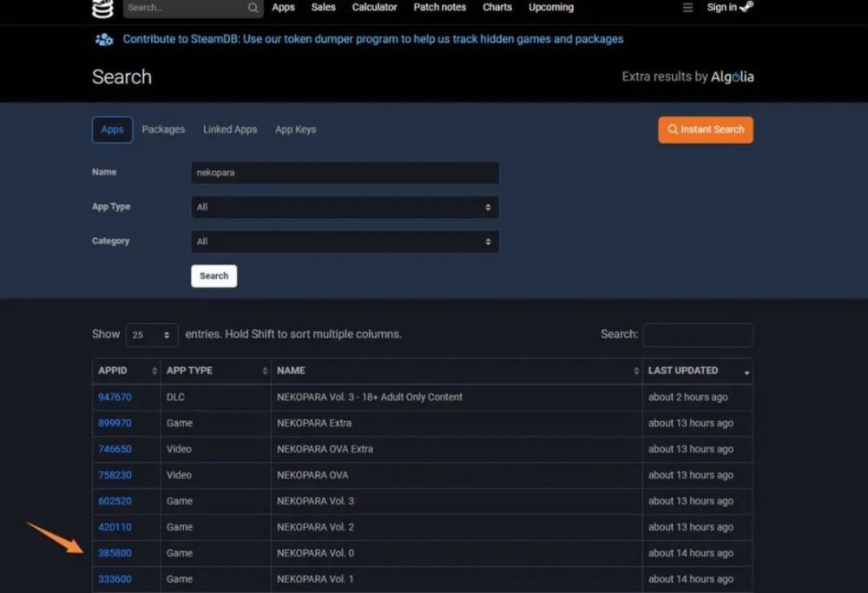The width and height of the screenshot is (868, 593).
Task: Open Patch notes in the top menu
Action: [439, 7]
